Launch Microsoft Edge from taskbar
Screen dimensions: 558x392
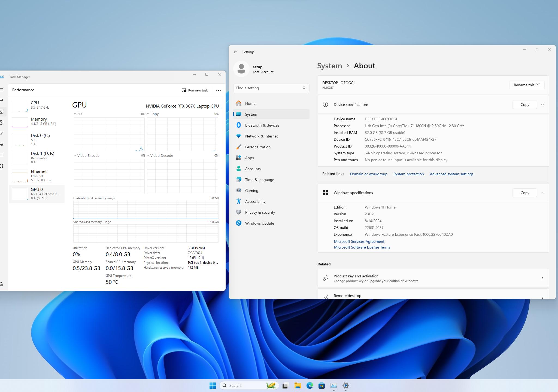310,385
